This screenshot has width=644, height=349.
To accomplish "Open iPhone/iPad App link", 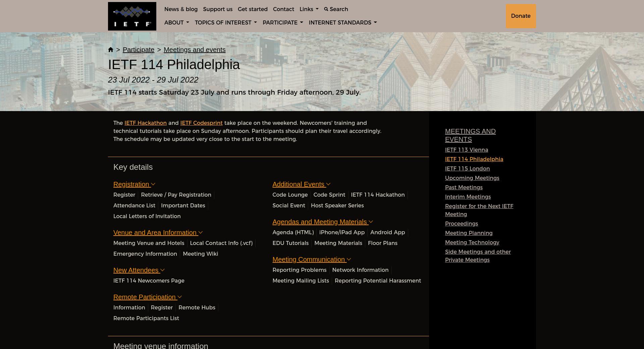I will [x=342, y=232].
